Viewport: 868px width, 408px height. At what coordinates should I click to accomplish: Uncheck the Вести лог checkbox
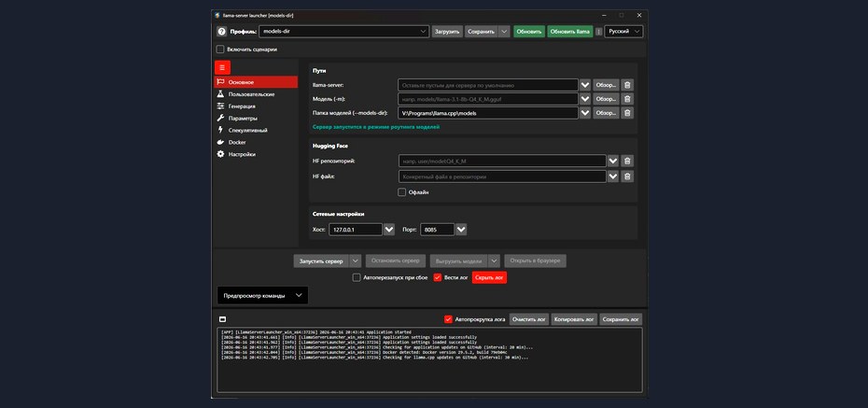coord(438,278)
